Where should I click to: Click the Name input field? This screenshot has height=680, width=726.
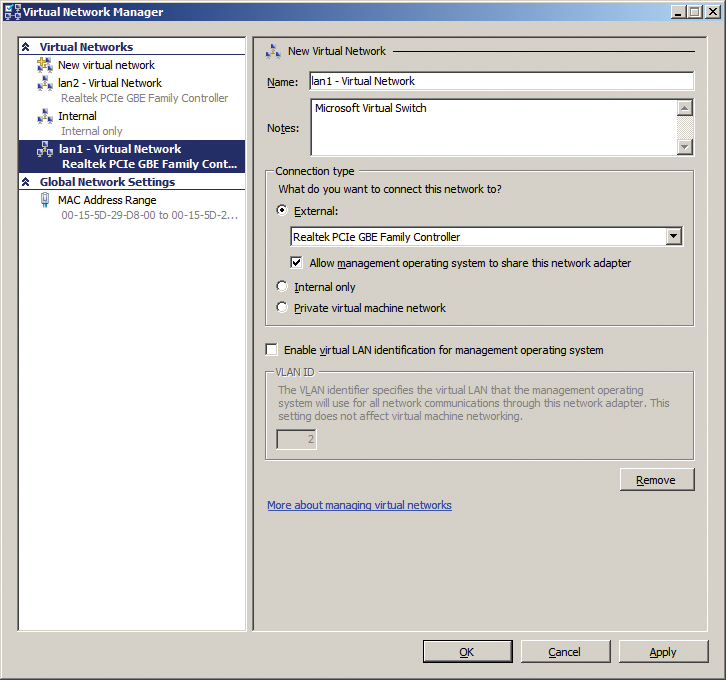click(501, 81)
